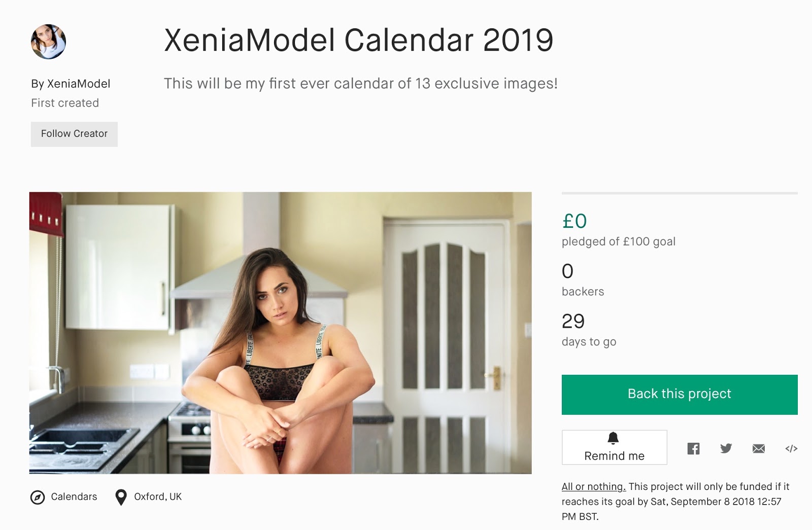
Task: Click the 29 days to go counter
Action: coord(573,322)
